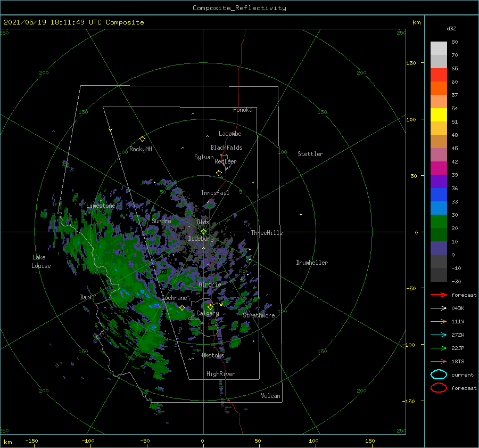Click the red forecast ellipse icon
This screenshot has width=479, height=448.
tap(439, 388)
